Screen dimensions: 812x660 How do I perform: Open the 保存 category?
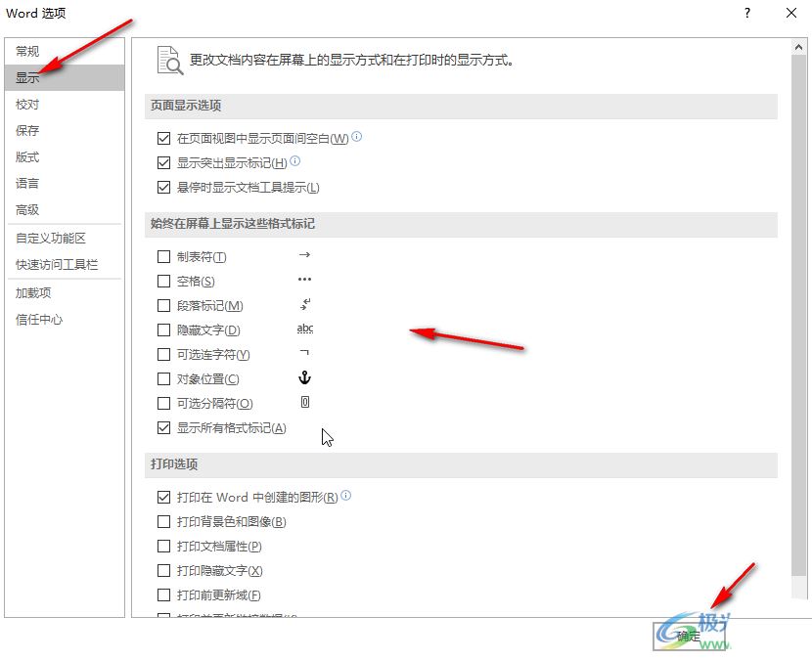(x=65, y=130)
